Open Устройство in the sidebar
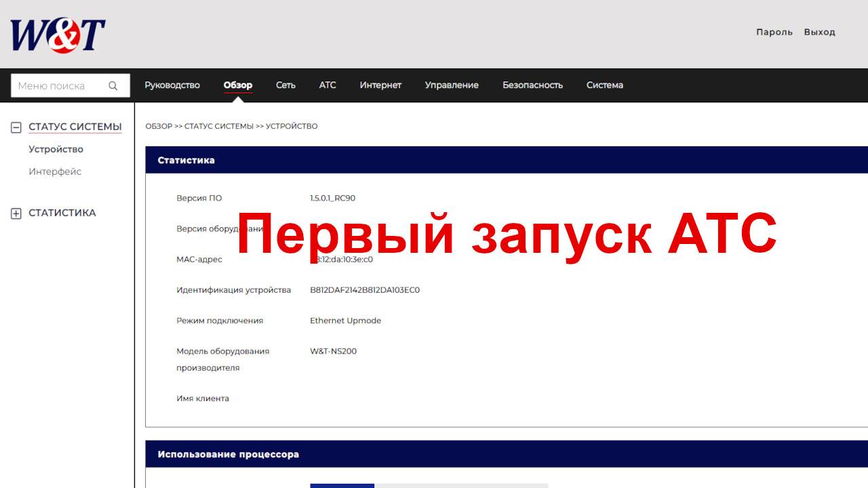The height and width of the screenshot is (488, 868). coord(56,149)
